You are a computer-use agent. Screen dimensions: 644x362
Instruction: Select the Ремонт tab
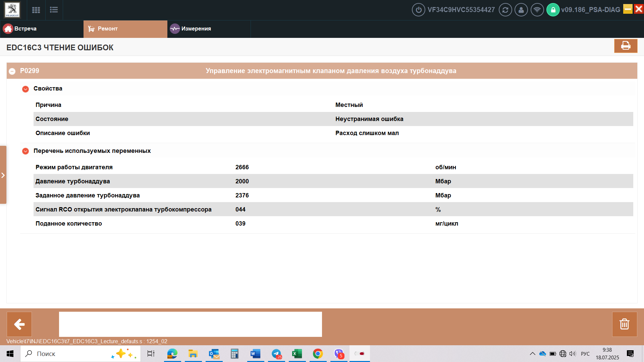tap(125, 29)
